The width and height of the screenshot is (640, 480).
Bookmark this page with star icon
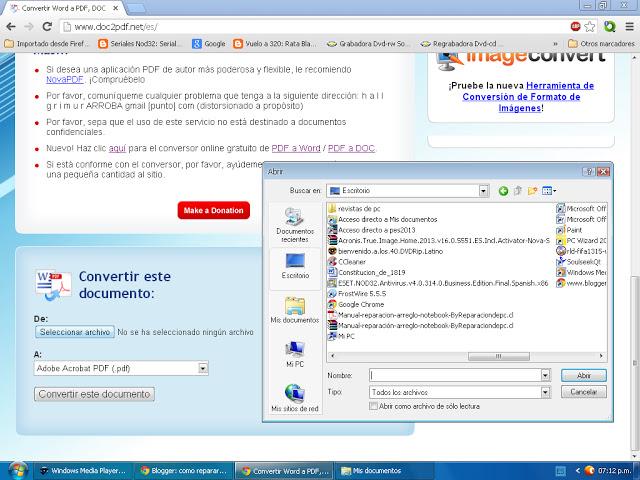click(589, 27)
